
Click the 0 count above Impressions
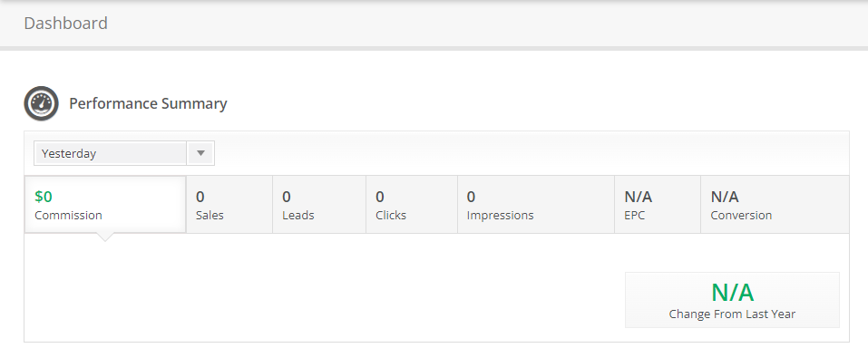pos(471,197)
